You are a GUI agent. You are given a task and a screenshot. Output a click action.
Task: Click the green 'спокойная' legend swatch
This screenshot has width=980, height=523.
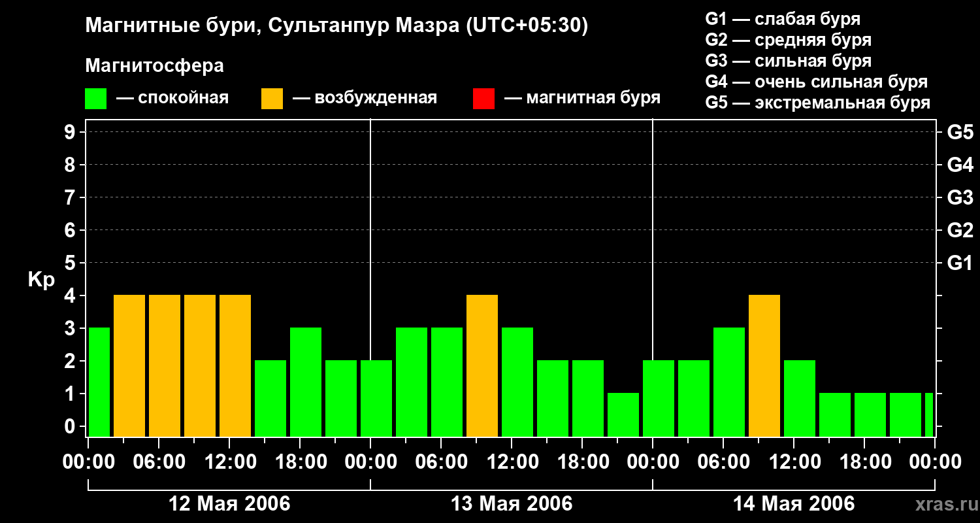point(96,99)
